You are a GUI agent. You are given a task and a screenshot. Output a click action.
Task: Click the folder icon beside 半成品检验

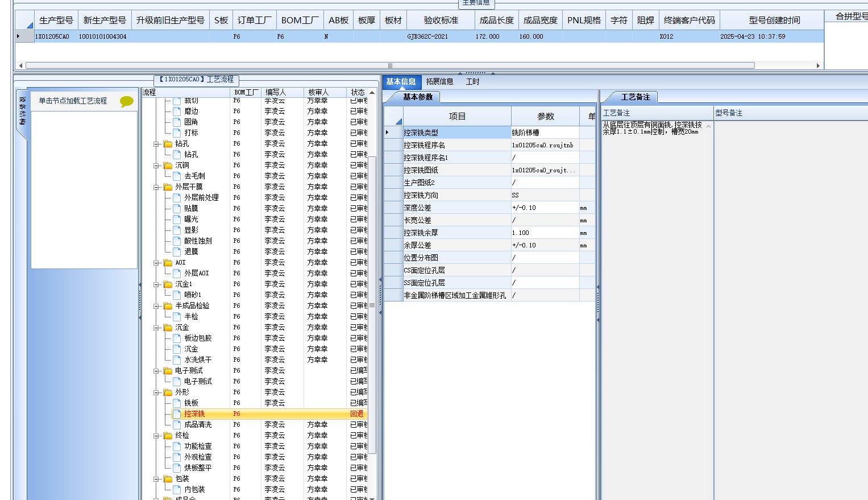(168, 306)
